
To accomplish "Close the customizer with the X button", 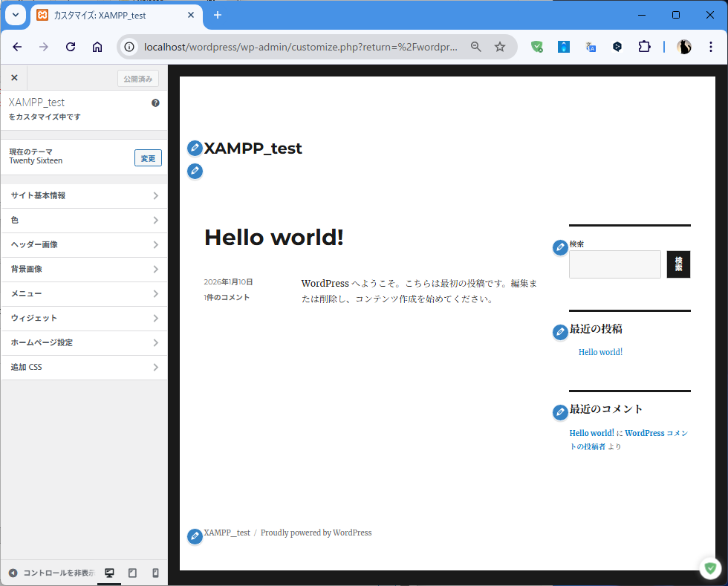I will tap(14, 78).
